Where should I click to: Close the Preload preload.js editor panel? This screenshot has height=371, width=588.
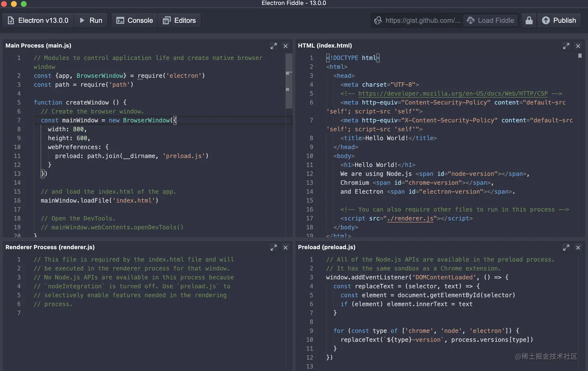(578, 248)
